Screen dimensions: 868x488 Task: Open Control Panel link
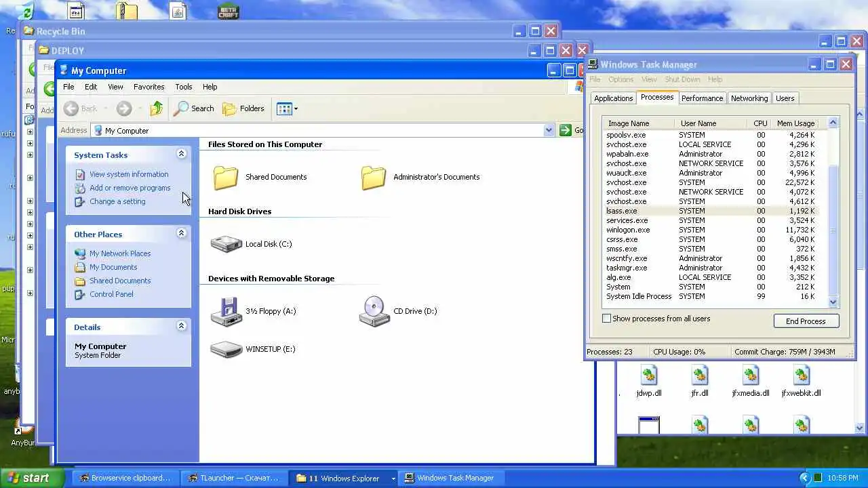[x=111, y=294]
